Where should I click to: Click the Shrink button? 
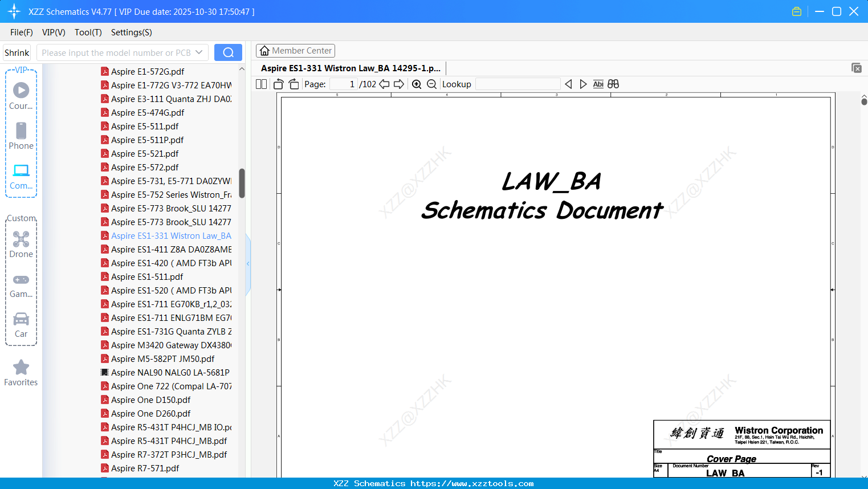(17, 52)
